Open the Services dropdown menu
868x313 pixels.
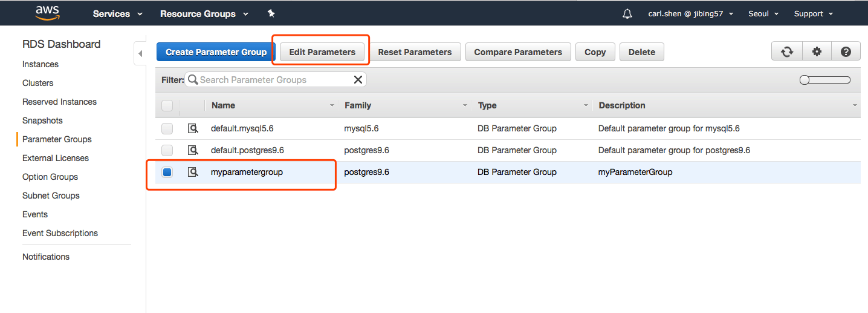coord(117,13)
